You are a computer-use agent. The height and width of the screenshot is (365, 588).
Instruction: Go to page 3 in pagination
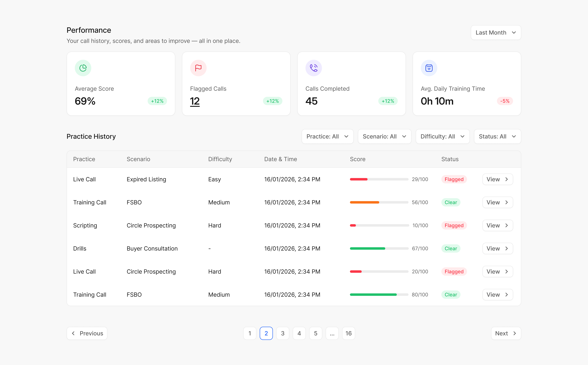[283, 333]
